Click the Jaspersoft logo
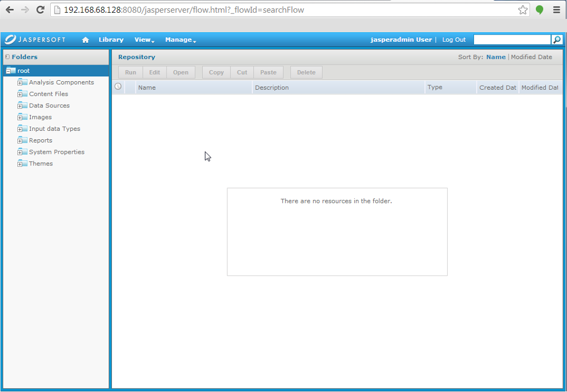 [35, 40]
